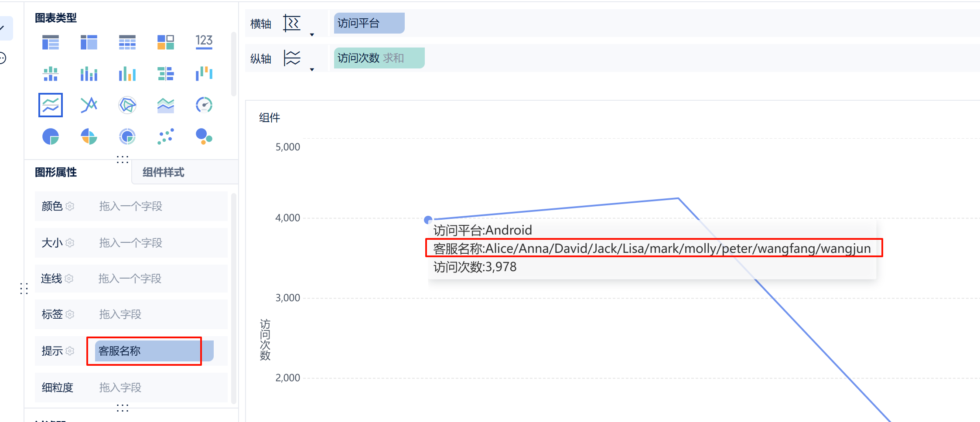The width and height of the screenshot is (980, 422).
Task: Click the chart type panel scrollbar
Action: [x=234, y=64]
